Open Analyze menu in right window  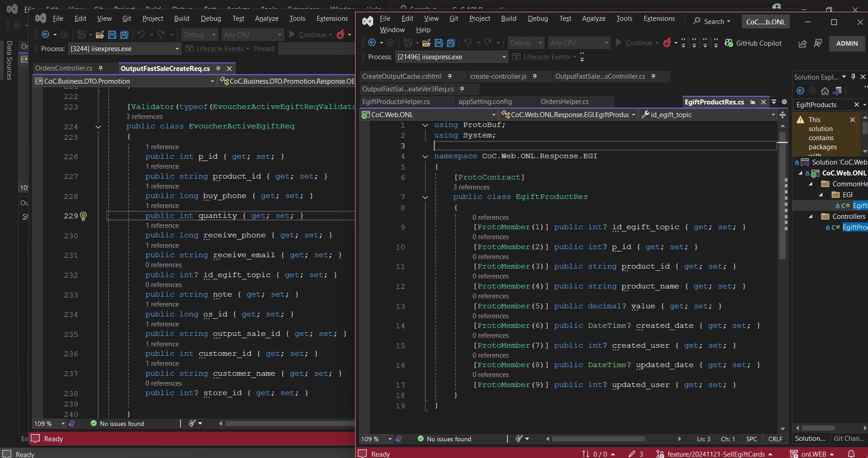pyautogui.click(x=593, y=19)
